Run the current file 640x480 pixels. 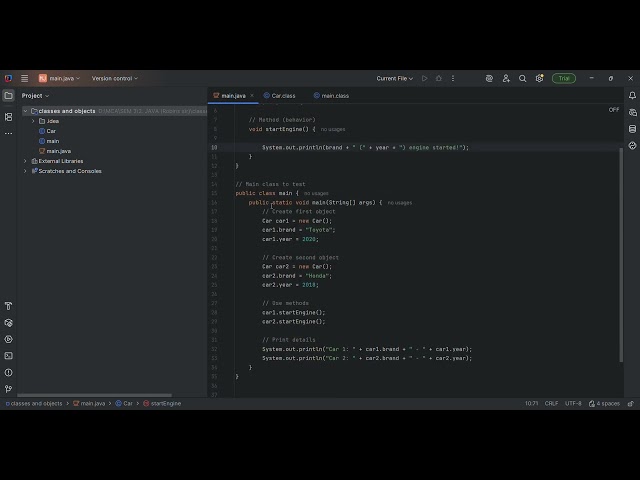click(x=424, y=78)
